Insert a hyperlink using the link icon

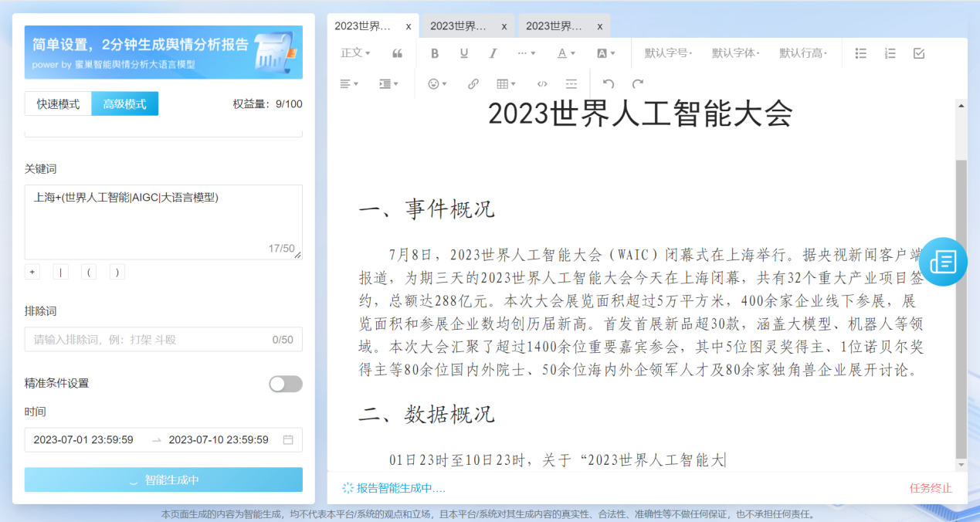(473, 83)
